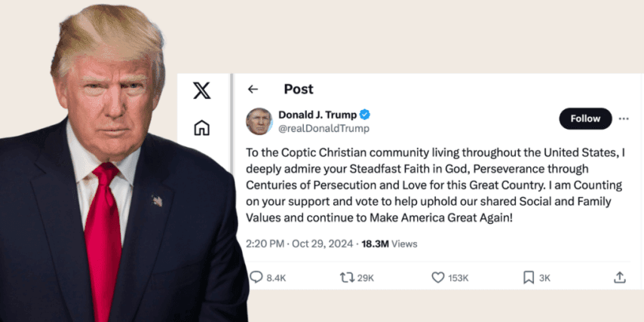Screen dimensions: 644x322
Task: Click the repost arrows icon
Action: [347, 278]
